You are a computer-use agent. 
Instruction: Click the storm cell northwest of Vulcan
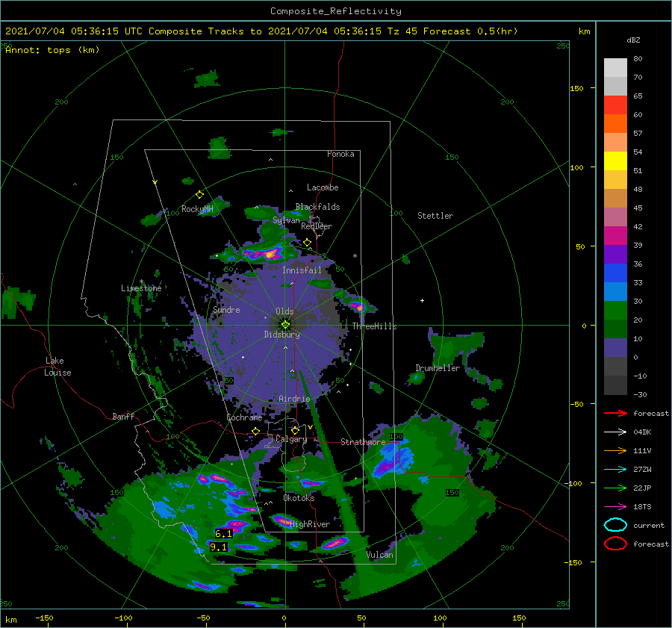(x=335, y=544)
